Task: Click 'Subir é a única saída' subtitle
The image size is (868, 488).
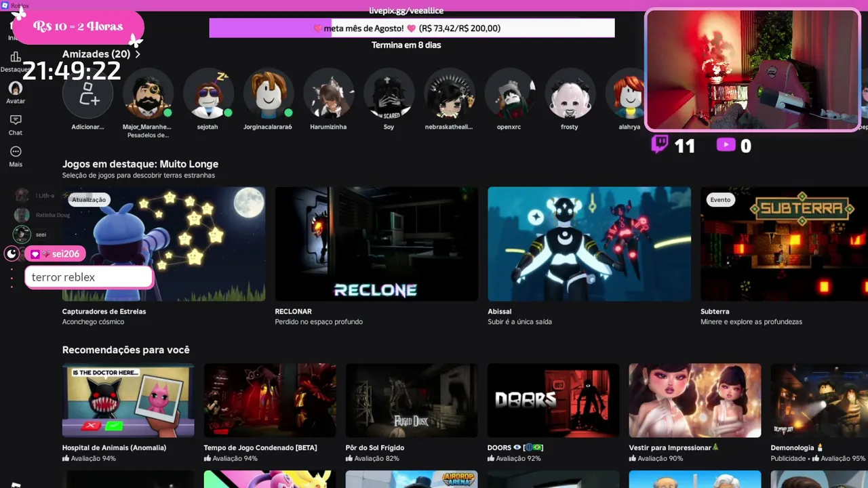Action: click(x=519, y=322)
